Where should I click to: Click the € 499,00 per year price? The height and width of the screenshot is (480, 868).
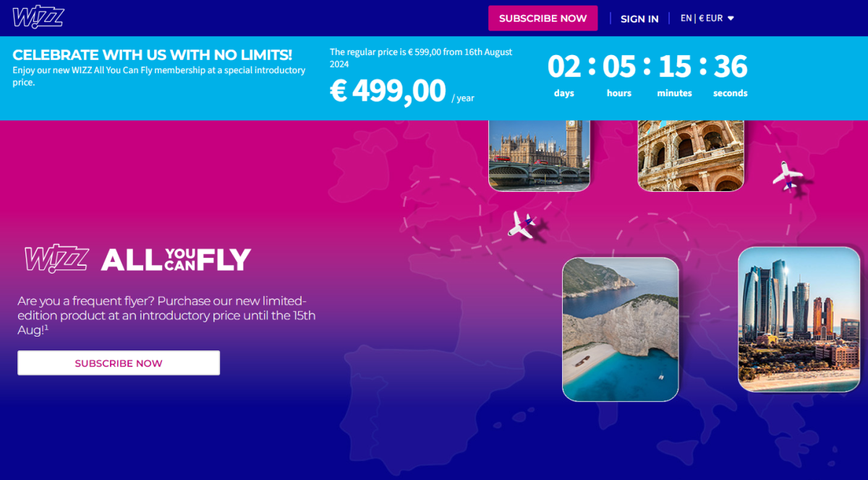click(x=401, y=91)
